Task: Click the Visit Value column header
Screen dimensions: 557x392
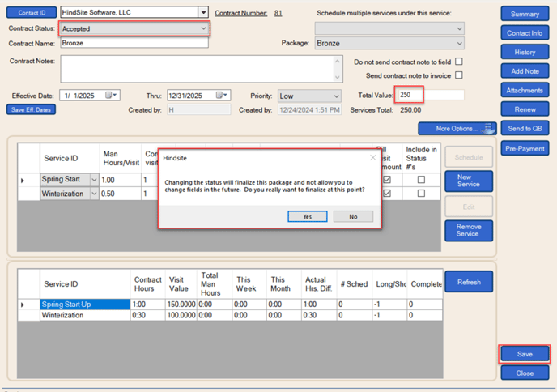Action: pyautogui.click(x=181, y=284)
